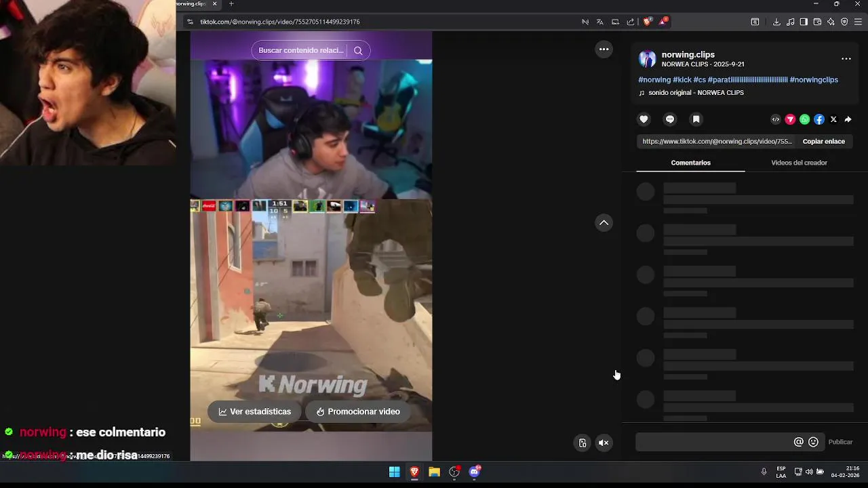This screenshot has width=868, height=488.
Task: Click ESP LAA language indicator
Action: click(781, 472)
